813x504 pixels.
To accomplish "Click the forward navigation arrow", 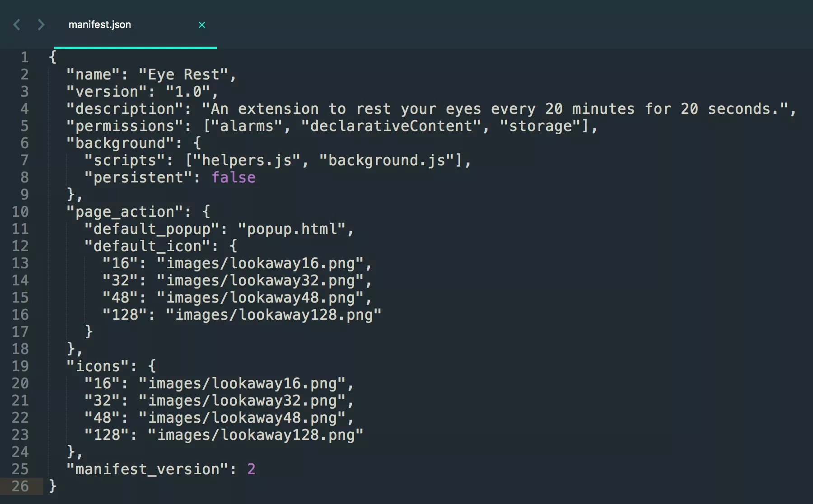I will 41,24.
